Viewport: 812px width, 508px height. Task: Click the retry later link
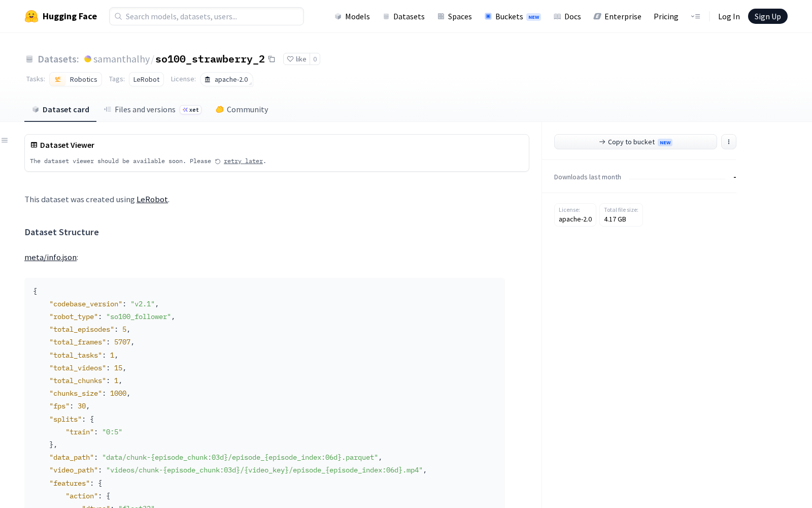(243, 161)
